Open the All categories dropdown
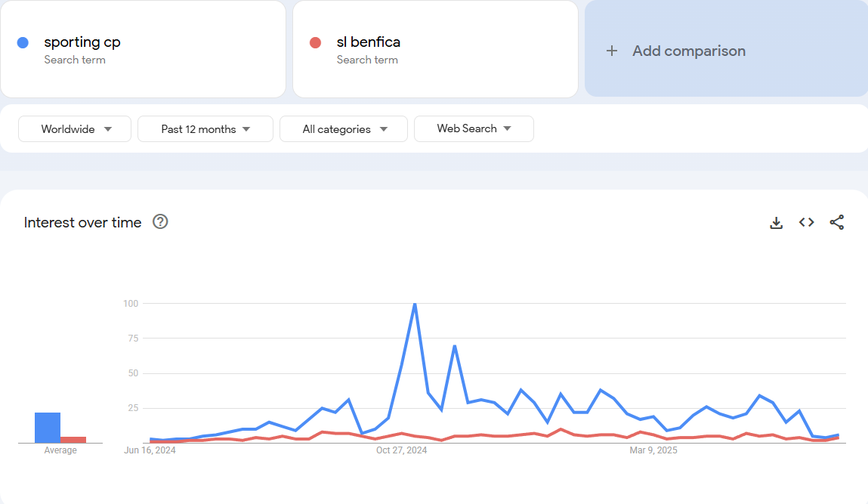 pyautogui.click(x=344, y=129)
